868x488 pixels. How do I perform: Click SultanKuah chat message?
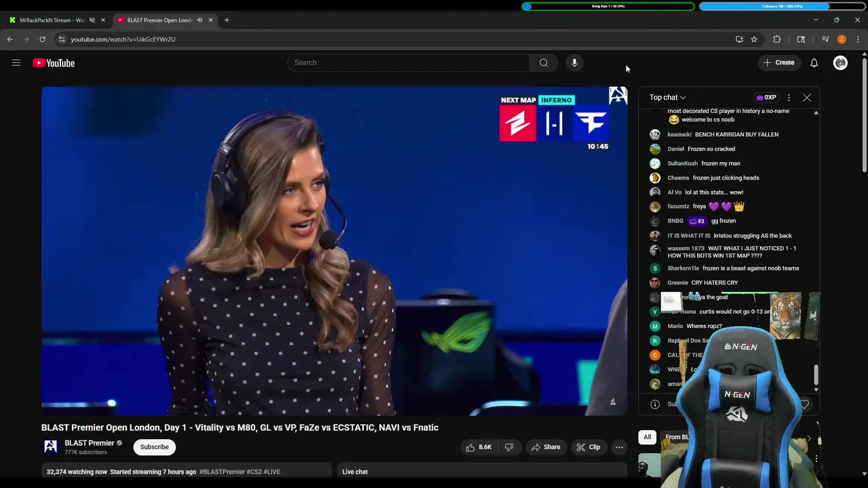coord(720,163)
